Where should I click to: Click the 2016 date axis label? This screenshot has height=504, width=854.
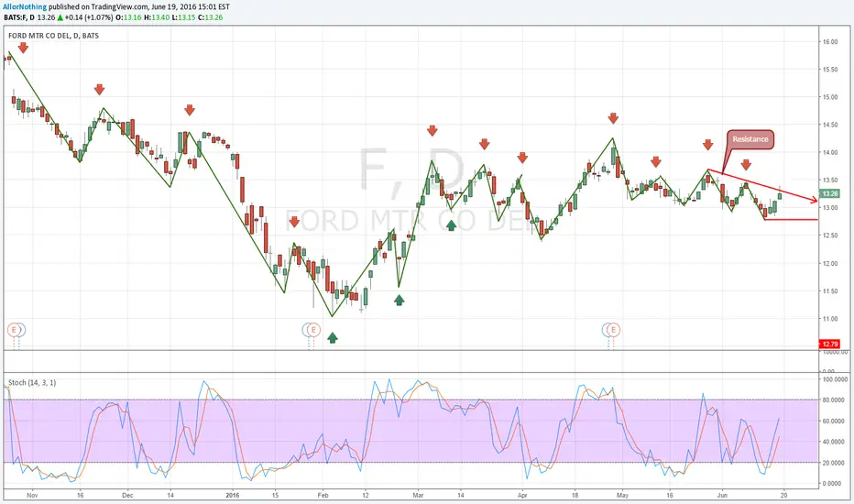click(233, 495)
